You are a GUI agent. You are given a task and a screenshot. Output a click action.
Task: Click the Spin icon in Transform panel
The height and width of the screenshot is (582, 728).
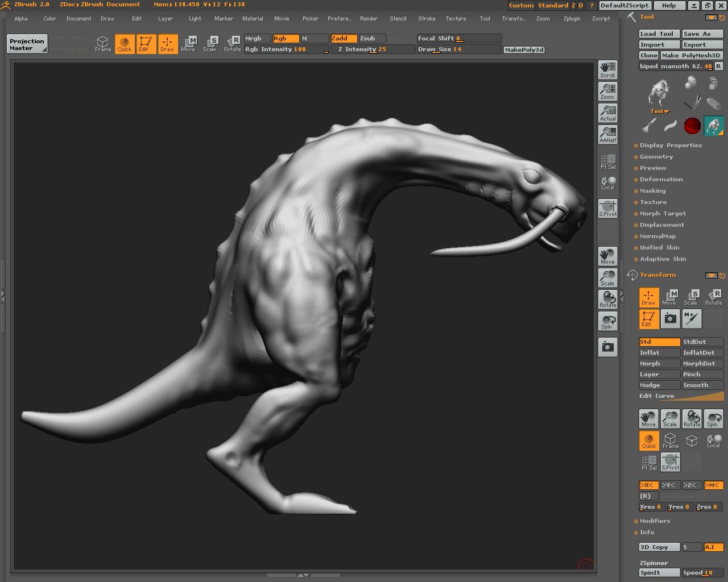click(x=713, y=419)
